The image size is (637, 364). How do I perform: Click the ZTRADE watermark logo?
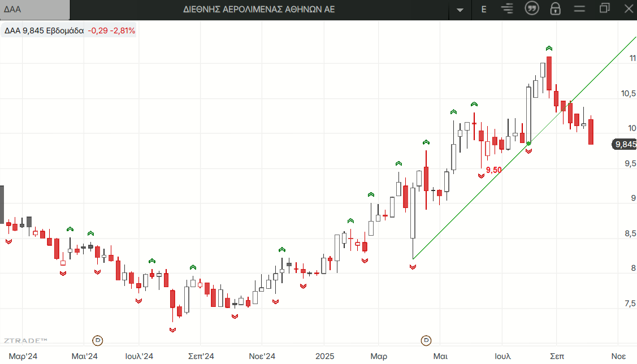25,340
